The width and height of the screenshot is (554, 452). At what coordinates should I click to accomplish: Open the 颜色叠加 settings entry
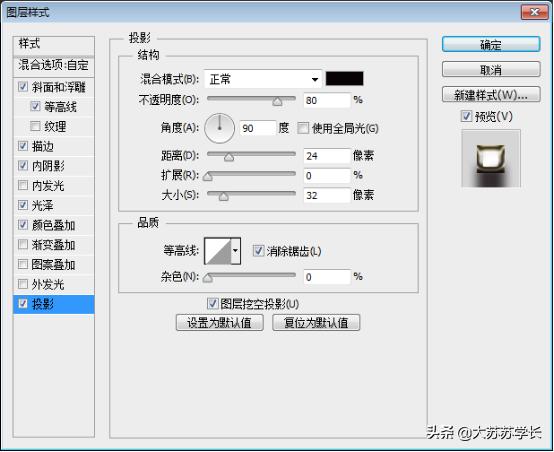click(53, 225)
